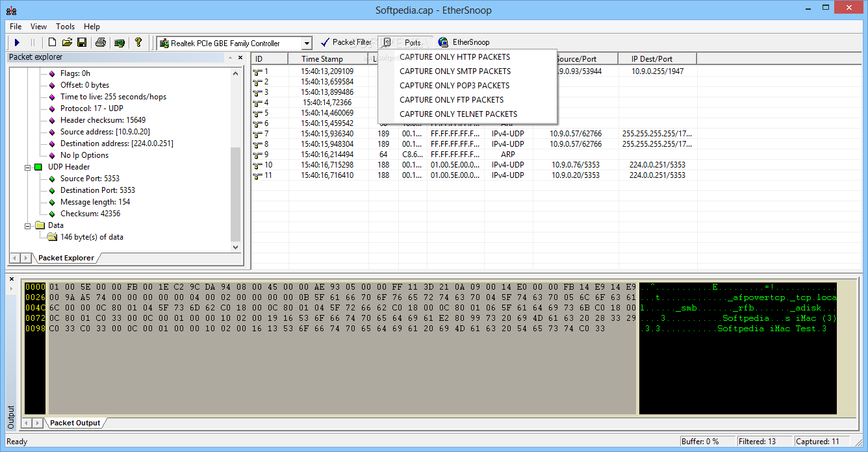Select 'Source address: [10.9.0.20]' item
Viewport: 868px width, 452px height.
[105, 132]
